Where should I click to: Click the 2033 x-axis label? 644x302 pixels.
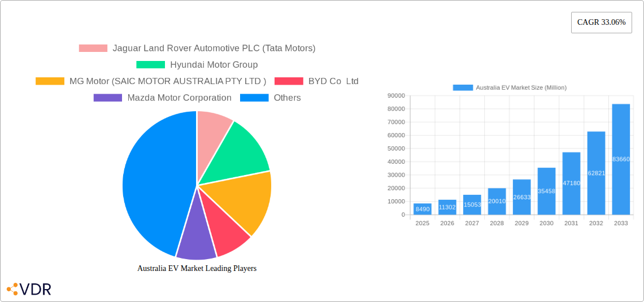(621, 223)
